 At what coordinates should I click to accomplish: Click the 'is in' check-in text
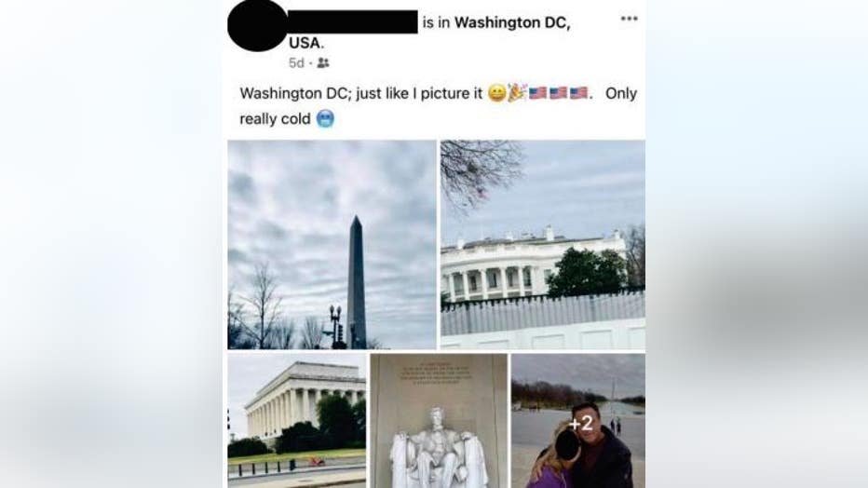coord(436,22)
